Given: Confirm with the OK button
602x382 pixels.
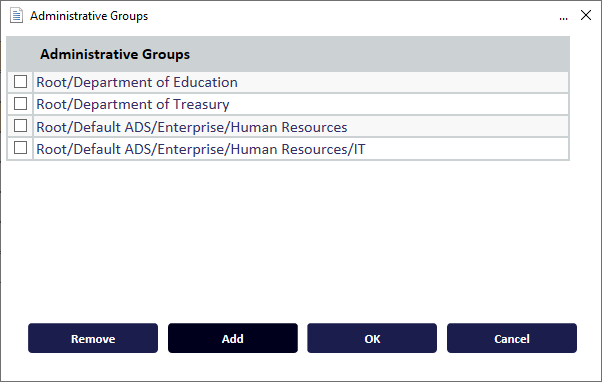Looking at the screenshot, I should pyautogui.click(x=372, y=338).
